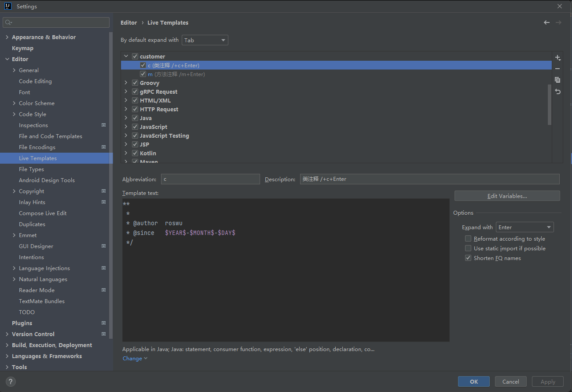
Task: Select the HTTP Request group row
Action: coord(336,109)
